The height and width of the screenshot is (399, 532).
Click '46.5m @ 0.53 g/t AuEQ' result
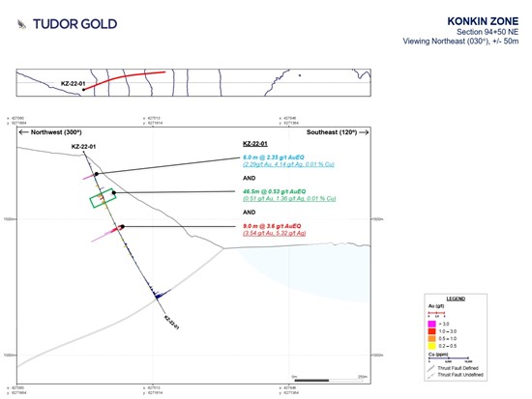(x=275, y=191)
